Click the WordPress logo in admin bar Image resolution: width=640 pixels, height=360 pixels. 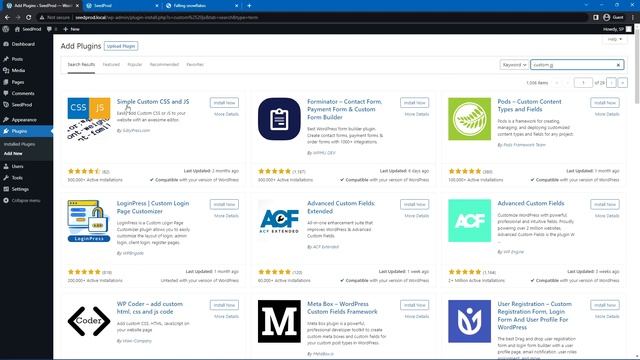pos(6,29)
